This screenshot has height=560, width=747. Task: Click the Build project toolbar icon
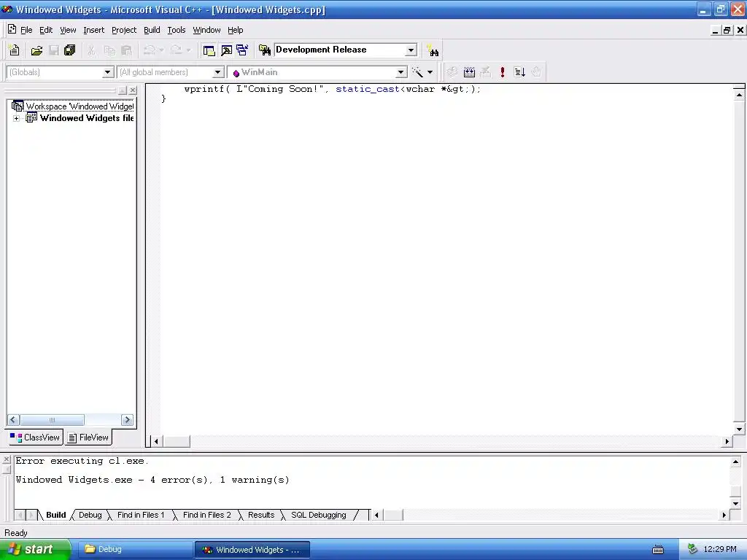469,72
